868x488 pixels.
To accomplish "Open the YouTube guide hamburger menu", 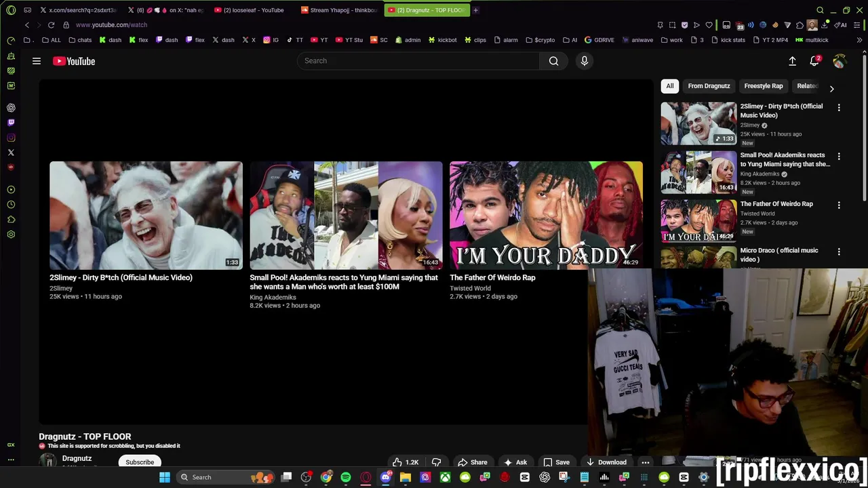I will (37, 61).
